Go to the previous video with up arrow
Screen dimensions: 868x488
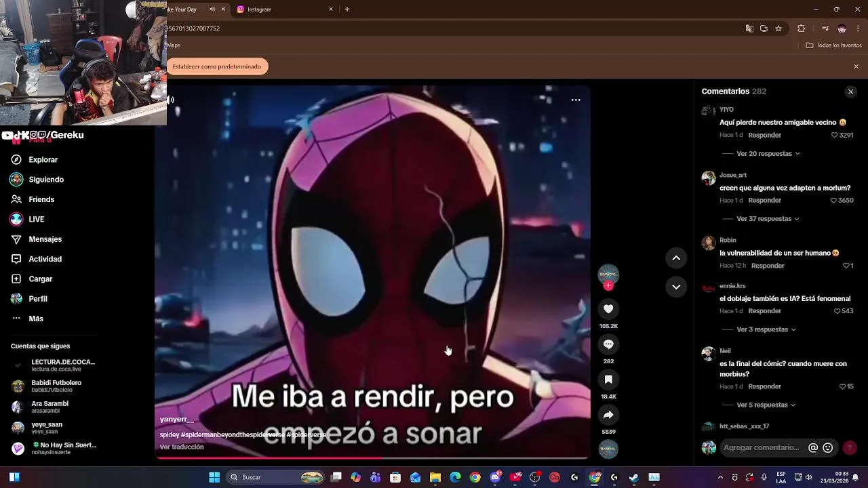point(676,258)
